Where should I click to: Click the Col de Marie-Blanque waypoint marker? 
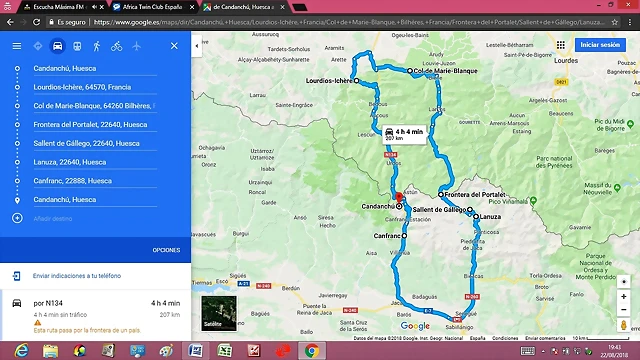point(410,71)
